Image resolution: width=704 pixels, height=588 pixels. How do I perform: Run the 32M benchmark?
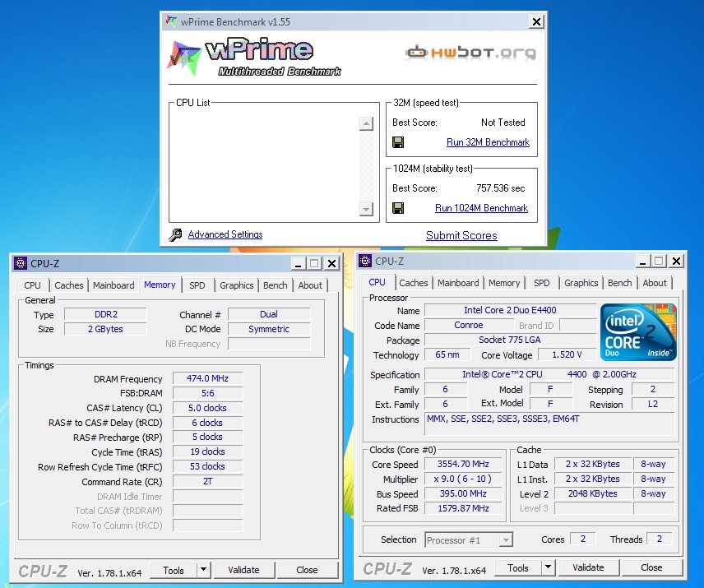click(488, 142)
